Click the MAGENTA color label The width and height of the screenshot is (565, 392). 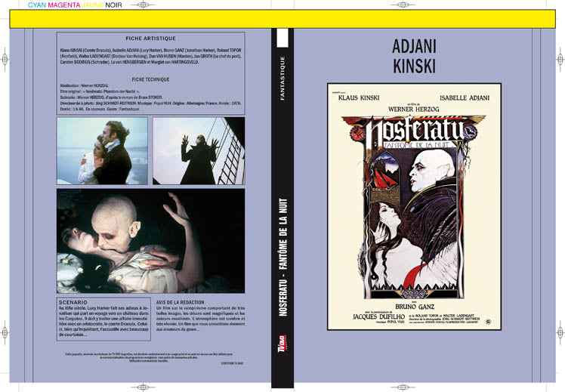(x=64, y=5)
